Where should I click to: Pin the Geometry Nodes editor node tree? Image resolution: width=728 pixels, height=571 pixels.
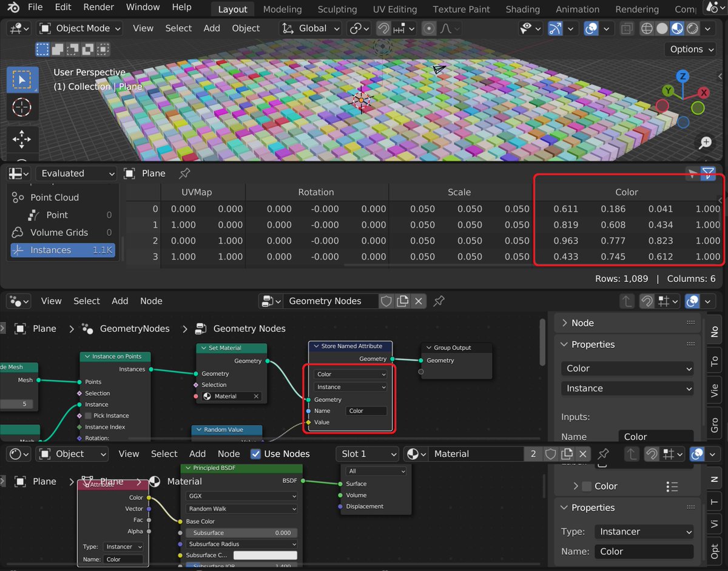pos(439,301)
